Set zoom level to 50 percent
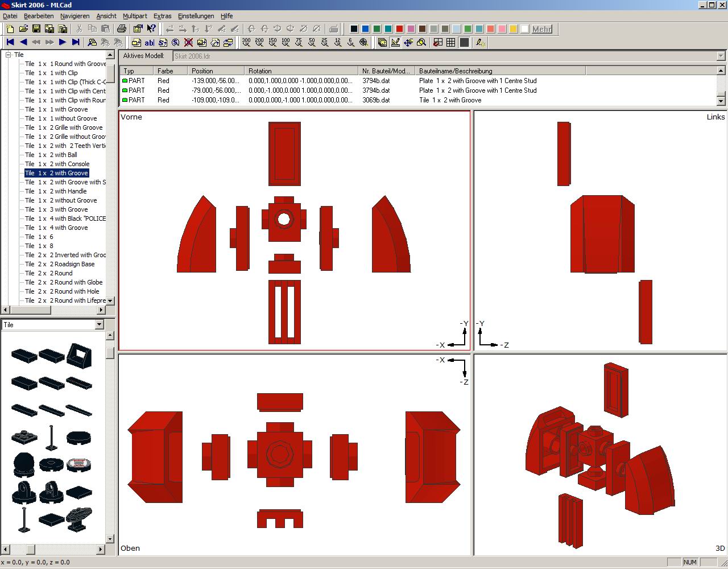This screenshot has height=569, width=728. 312,42
